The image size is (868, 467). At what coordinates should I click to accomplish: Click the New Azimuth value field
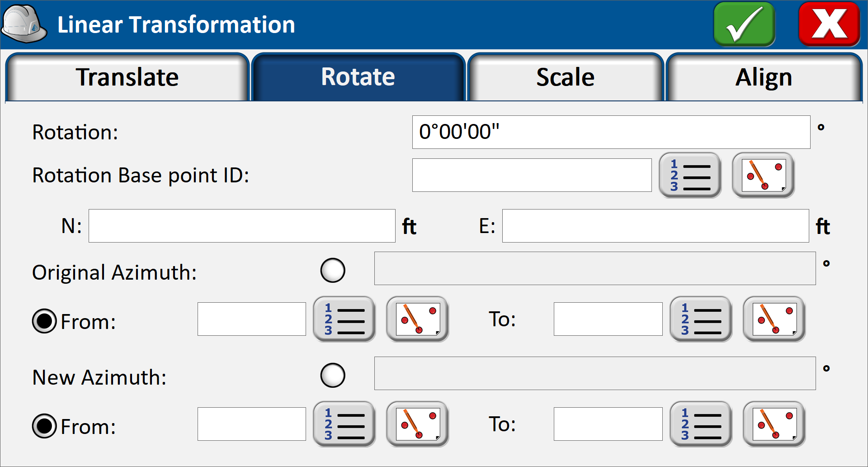pyautogui.click(x=595, y=373)
